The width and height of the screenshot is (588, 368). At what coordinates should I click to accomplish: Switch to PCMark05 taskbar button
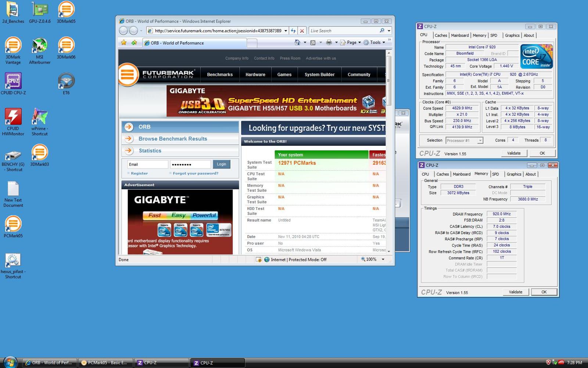tap(106, 362)
